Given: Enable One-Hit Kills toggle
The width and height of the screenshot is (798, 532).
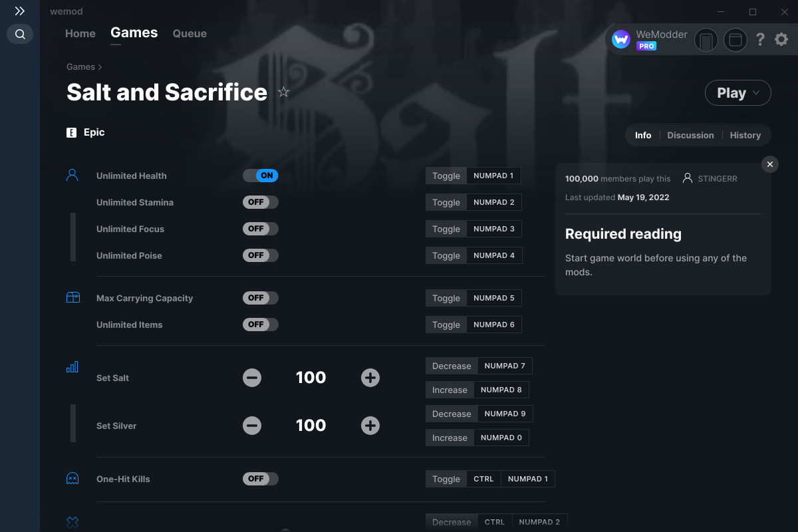Looking at the screenshot, I should pyautogui.click(x=260, y=479).
